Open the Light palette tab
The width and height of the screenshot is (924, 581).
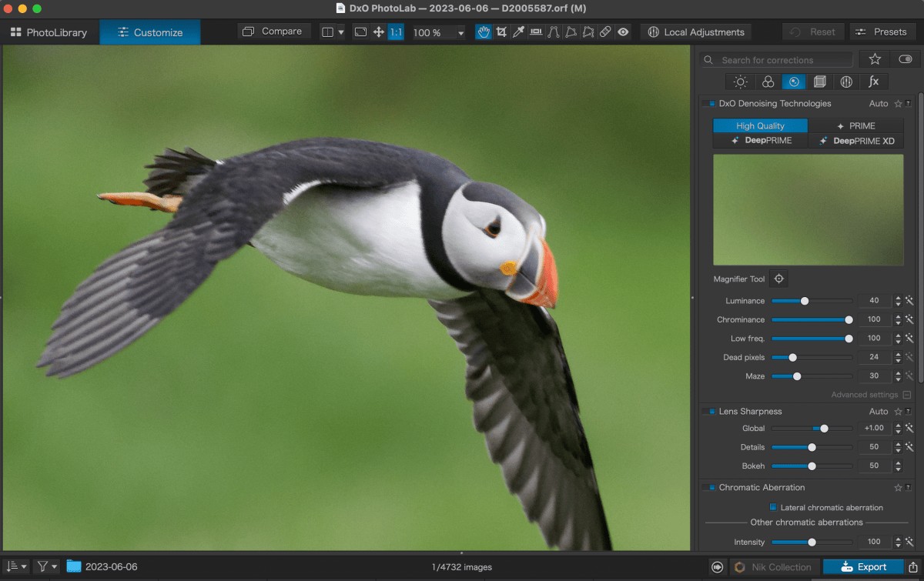pyautogui.click(x=741, y=82)
